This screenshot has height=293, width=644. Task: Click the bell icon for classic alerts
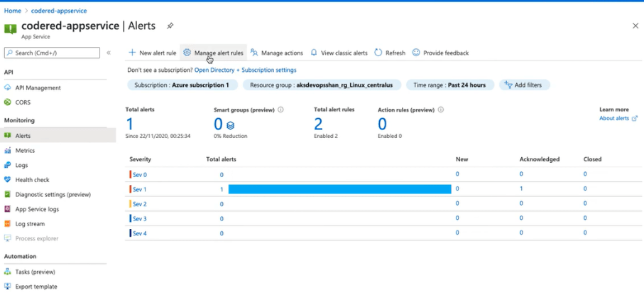[x=314, y=53]
